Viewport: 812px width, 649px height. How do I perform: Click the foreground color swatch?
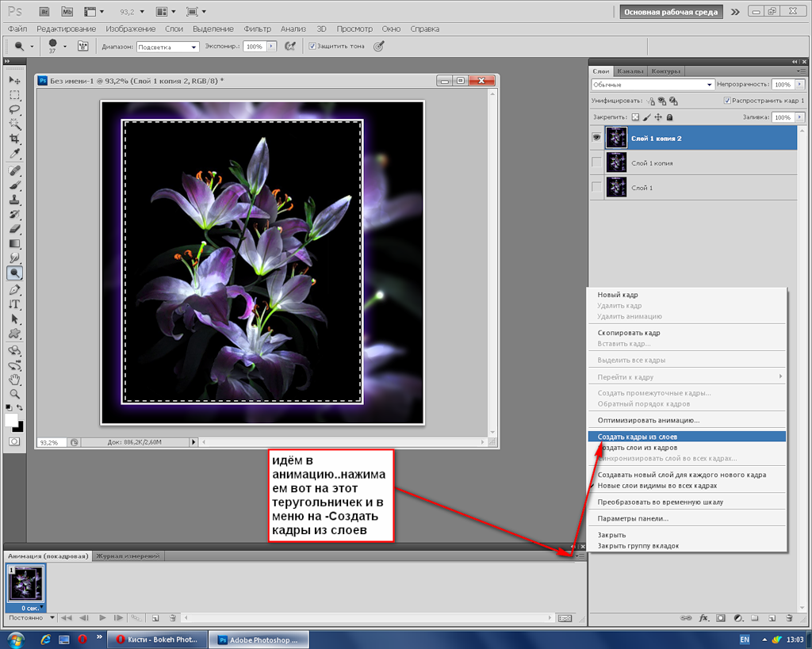[x=11, y=420]
